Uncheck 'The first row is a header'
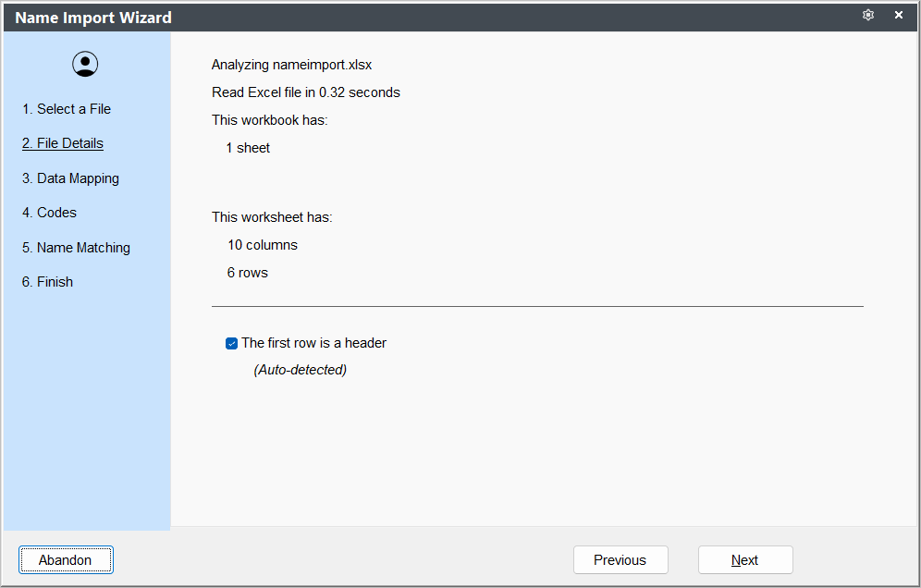921x588 pixels. pyautogui.click(x=231, y=344)
